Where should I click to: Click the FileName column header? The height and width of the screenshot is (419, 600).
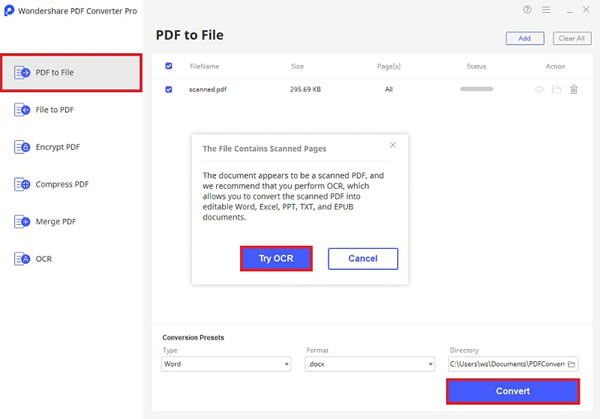tap(204, 66)
